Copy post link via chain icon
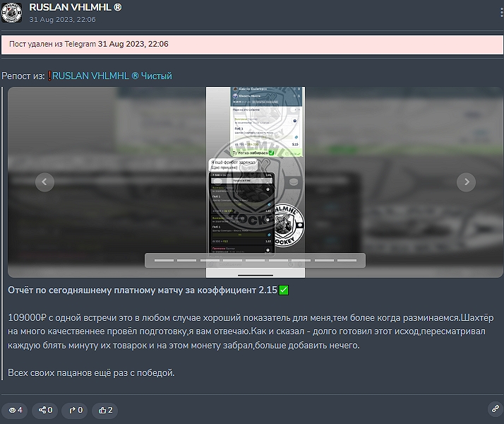 point(494,408)
